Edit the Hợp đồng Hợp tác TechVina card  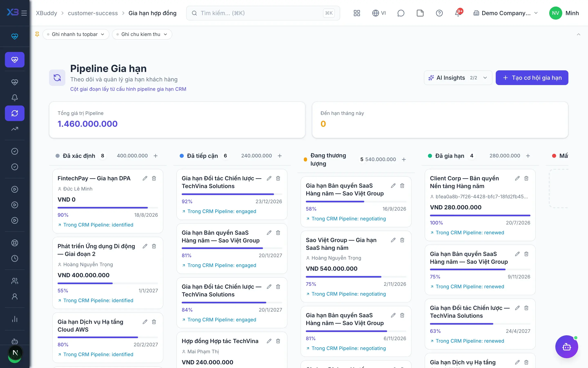point(269,341)
